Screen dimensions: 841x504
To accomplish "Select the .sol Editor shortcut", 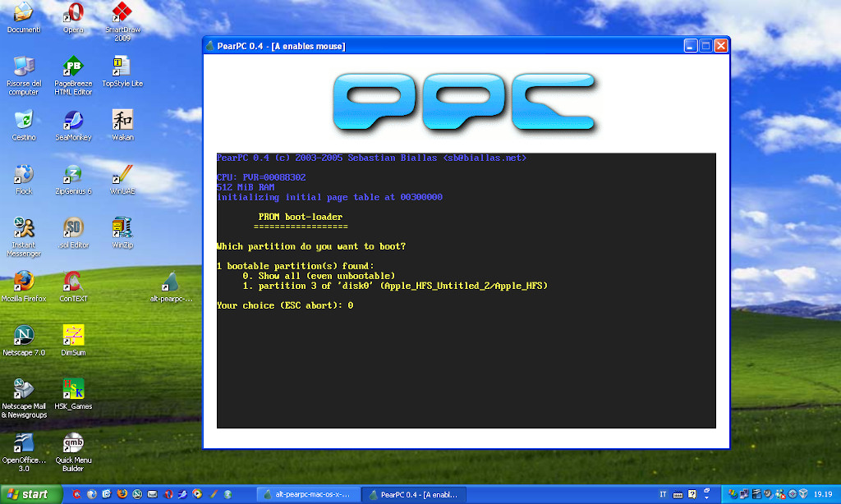I will tap(73, 232).
